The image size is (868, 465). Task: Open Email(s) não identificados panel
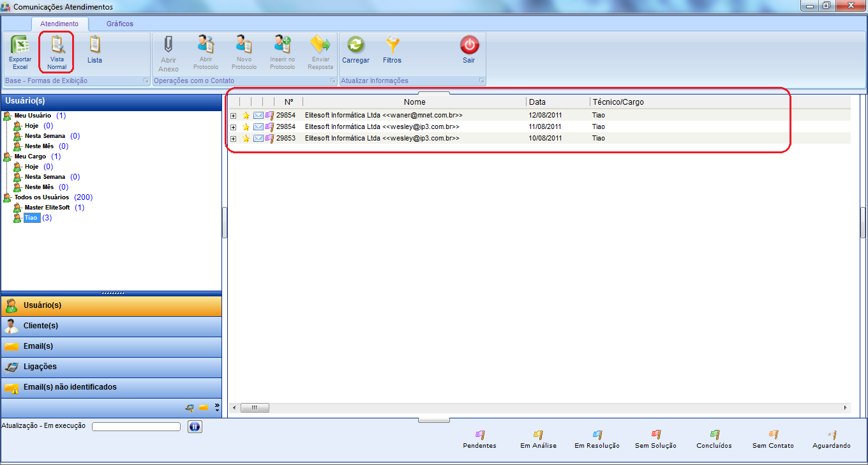(x=70, y=387)
